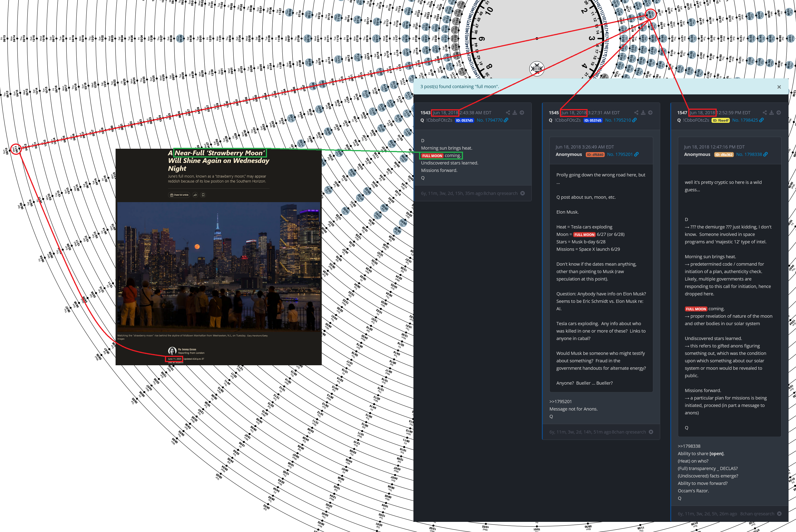Click timestamp '2:43:38 AM EDT' on post 1543
Viewport: 796px width, 532px height.
475,113
